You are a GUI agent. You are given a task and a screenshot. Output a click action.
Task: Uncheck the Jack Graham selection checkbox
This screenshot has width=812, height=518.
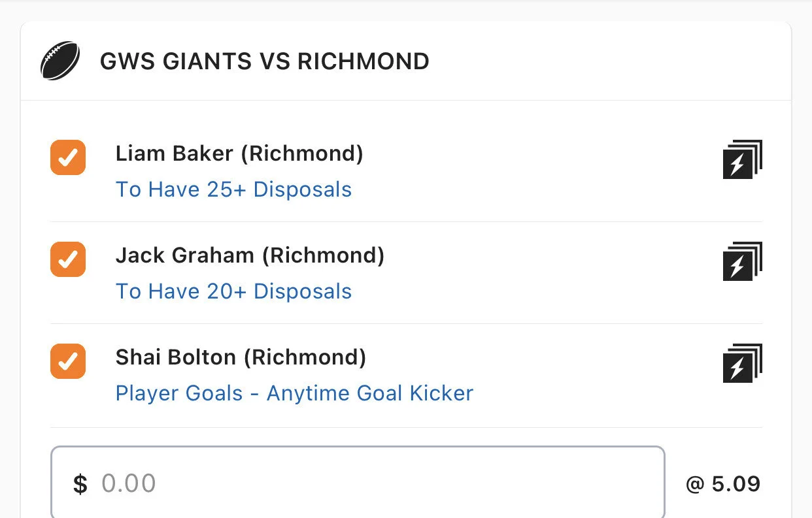click(68, 259)
